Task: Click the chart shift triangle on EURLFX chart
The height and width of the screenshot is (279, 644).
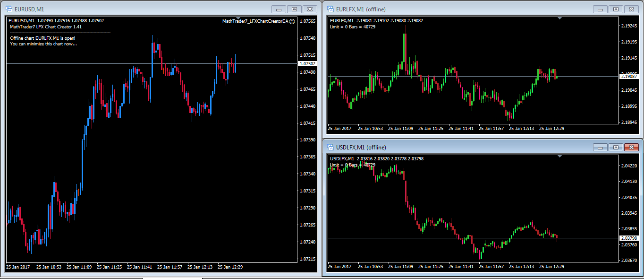Action: [559, 18]
